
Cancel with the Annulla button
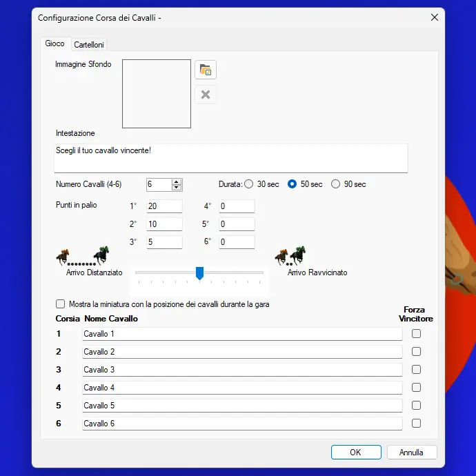pos(412,453)
